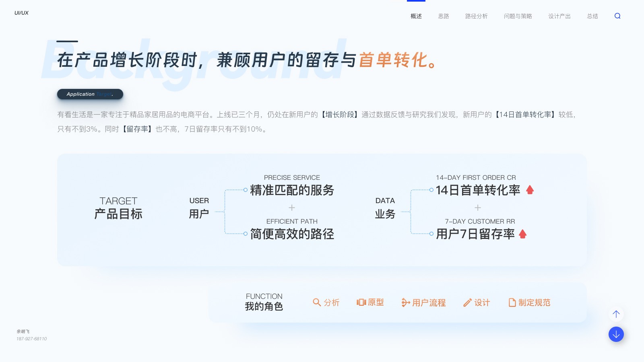Viewport: 644px width, 362px height.
Task: Click red up arrow beside 14日首单转化率
Action: (530, 190)
